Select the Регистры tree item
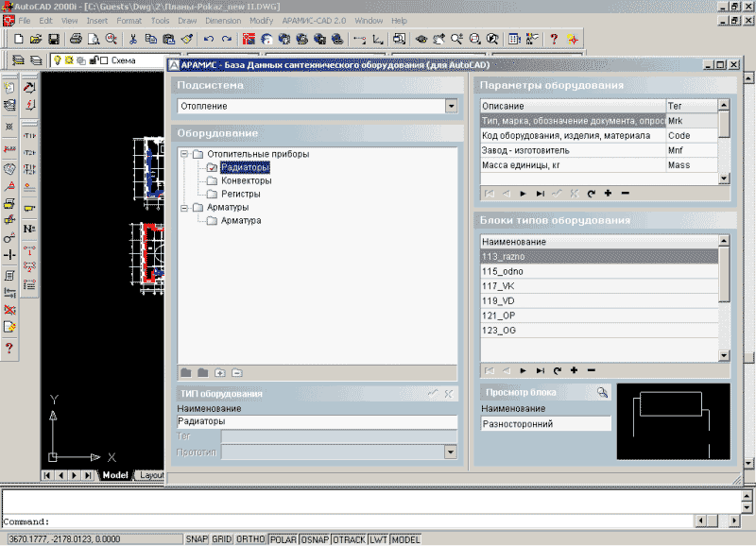 tap(241, 194)
